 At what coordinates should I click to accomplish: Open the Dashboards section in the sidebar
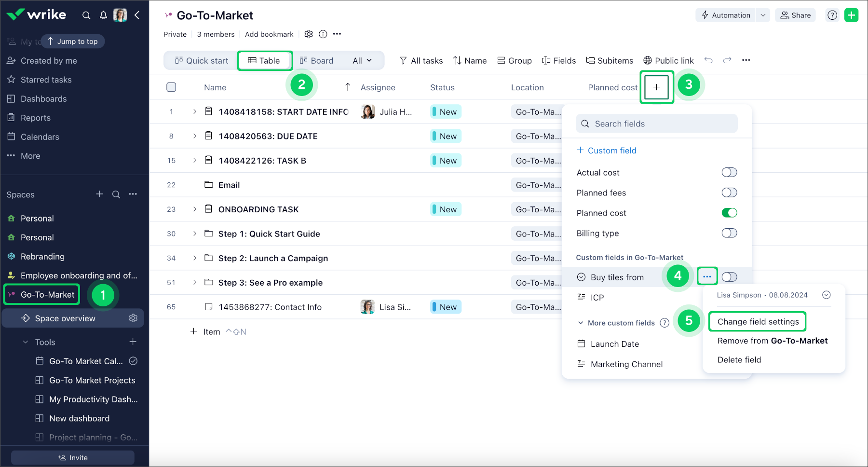click(x=43, y=98)
